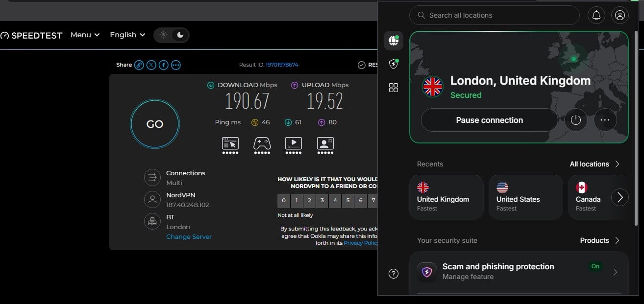Disconnect using the power button
This screenshot has width=644, height=304.
click(x=576, y=120)
